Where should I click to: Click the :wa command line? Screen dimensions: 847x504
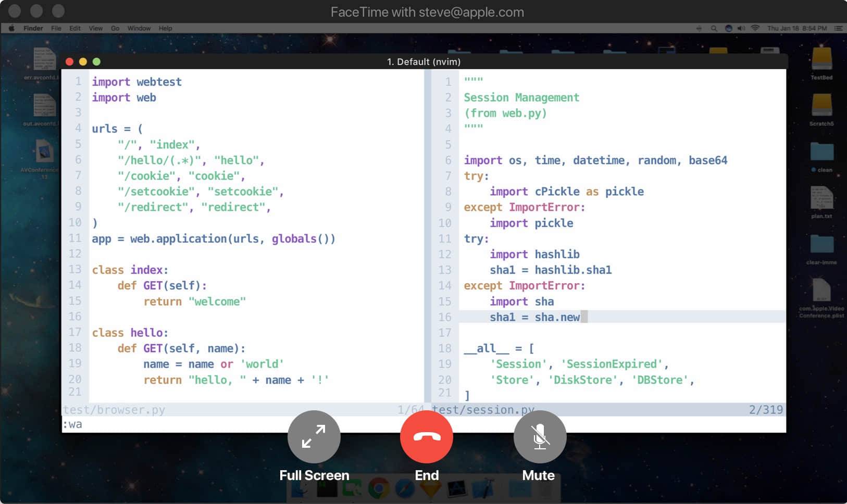(x=72, y=424)
